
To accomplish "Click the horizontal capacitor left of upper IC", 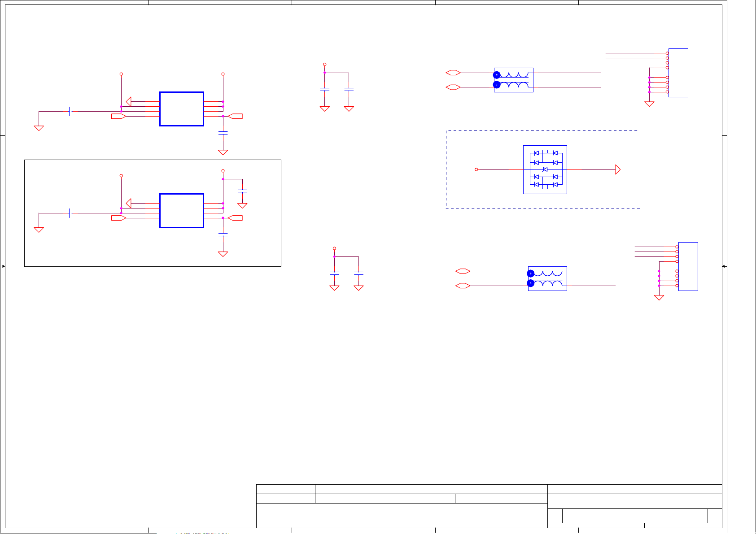I will tap(70, 111).
